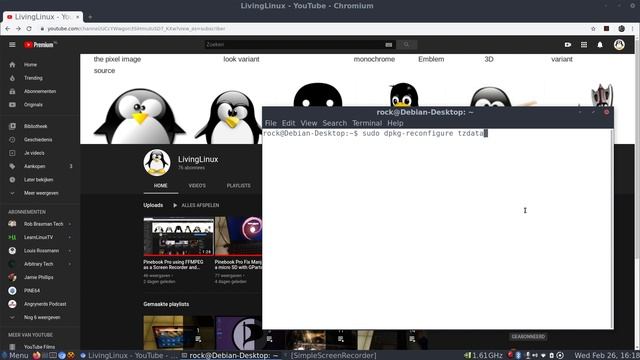
Task: Open the Chromium three-dot menu
Action: click(633, 29)
